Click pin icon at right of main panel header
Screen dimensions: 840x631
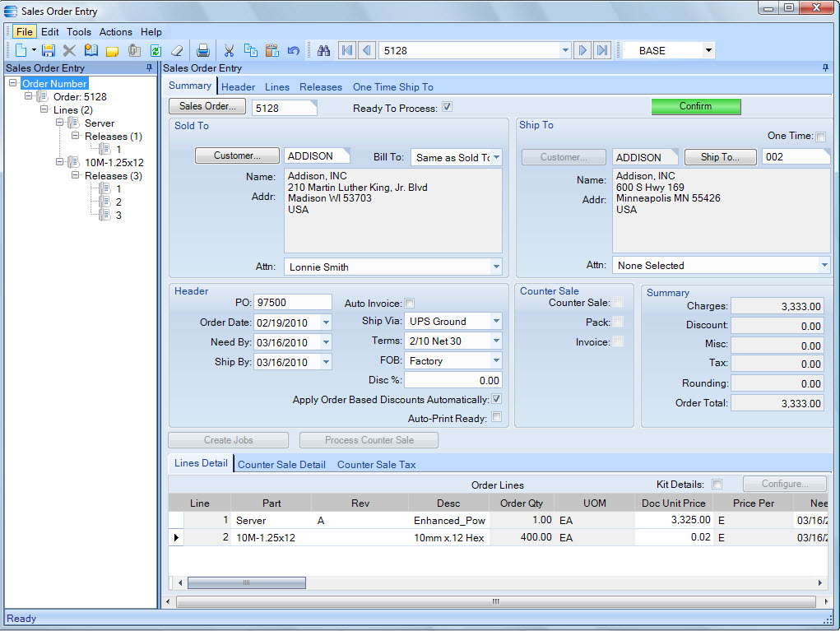pyautogui.click(x=825, y=68)
